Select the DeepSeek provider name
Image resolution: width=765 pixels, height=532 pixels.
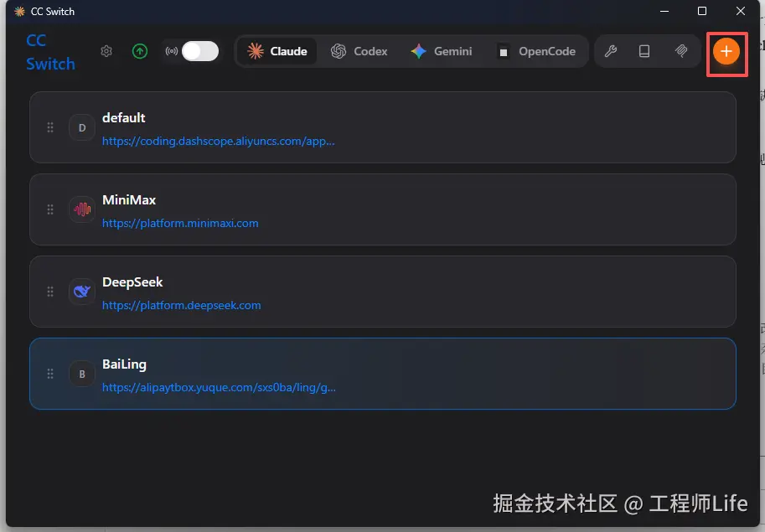click(x=132, y=282)
